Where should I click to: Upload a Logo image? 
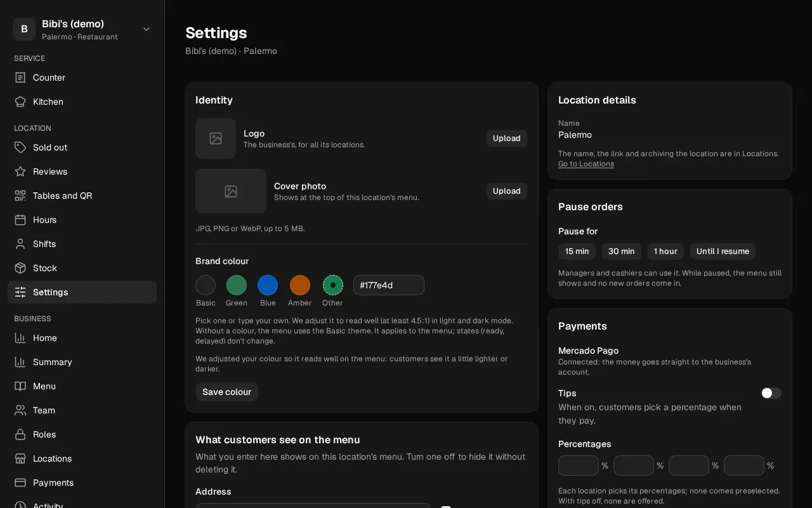(x=507, y=138)
